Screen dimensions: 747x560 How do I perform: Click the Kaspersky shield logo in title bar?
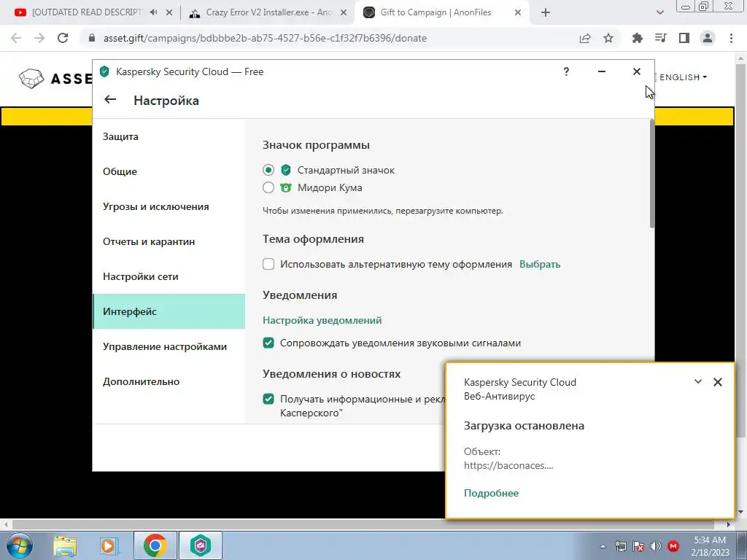104,71
